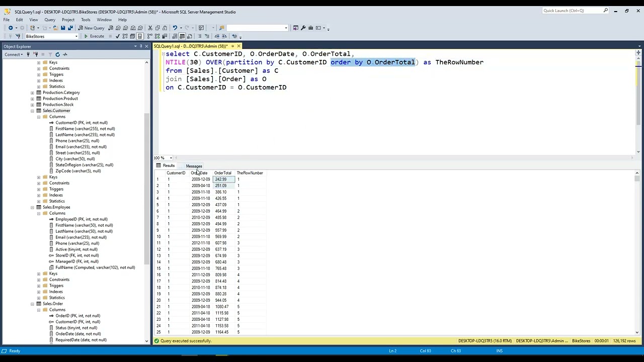The height and width of the screenshot is (362, 644).
Task: Click the results grid vertical scrollbar
Action: (x=637, y=252)
